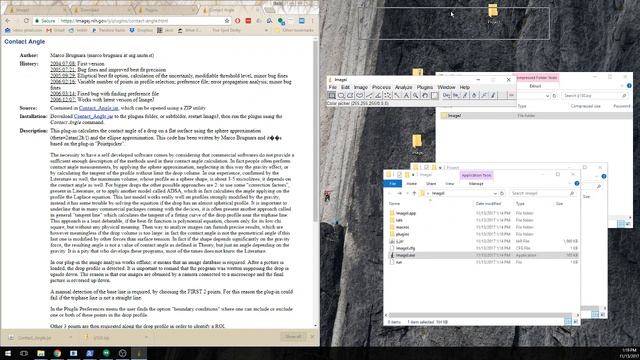The height and width of the screenshot is (360, 640).
Task: Select the Magnifying glass tool in ImageJ
Action: (416, 96)
